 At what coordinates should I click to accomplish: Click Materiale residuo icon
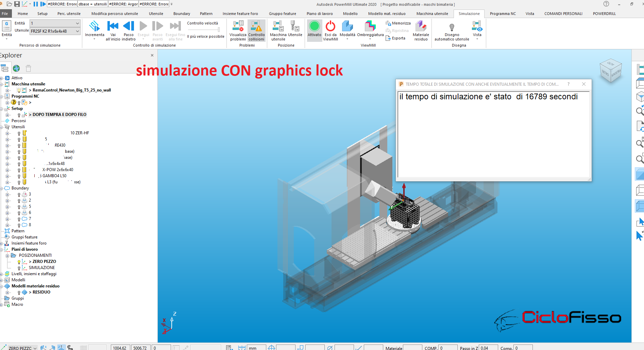(x=421, y=26)
